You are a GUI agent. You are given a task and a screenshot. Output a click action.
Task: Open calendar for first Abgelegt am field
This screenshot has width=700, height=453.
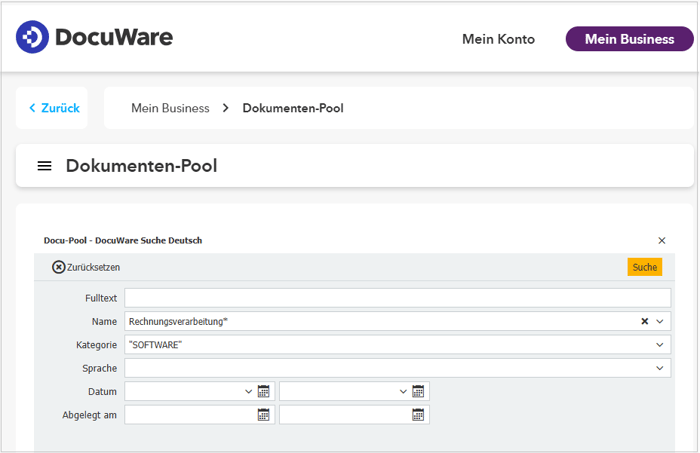263,415
